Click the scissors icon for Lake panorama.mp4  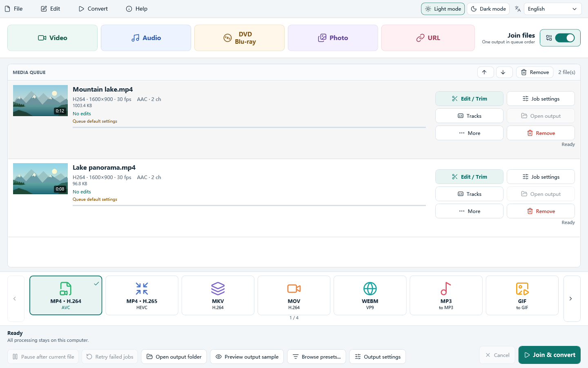[455, 177]
